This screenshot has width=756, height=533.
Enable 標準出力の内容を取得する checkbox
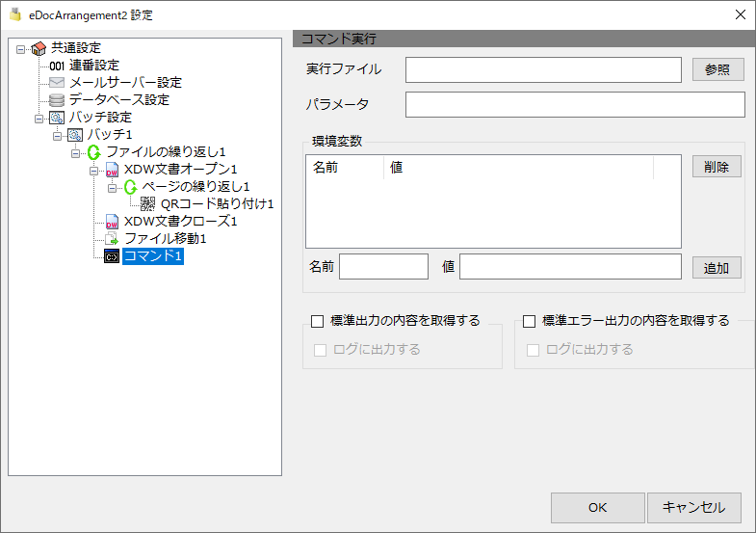pos(317,321)
